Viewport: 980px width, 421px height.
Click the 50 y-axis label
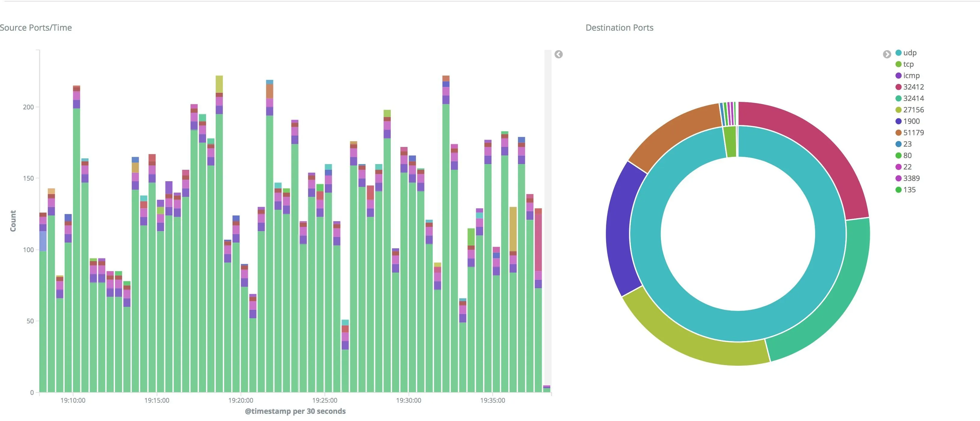click(30, 321)
